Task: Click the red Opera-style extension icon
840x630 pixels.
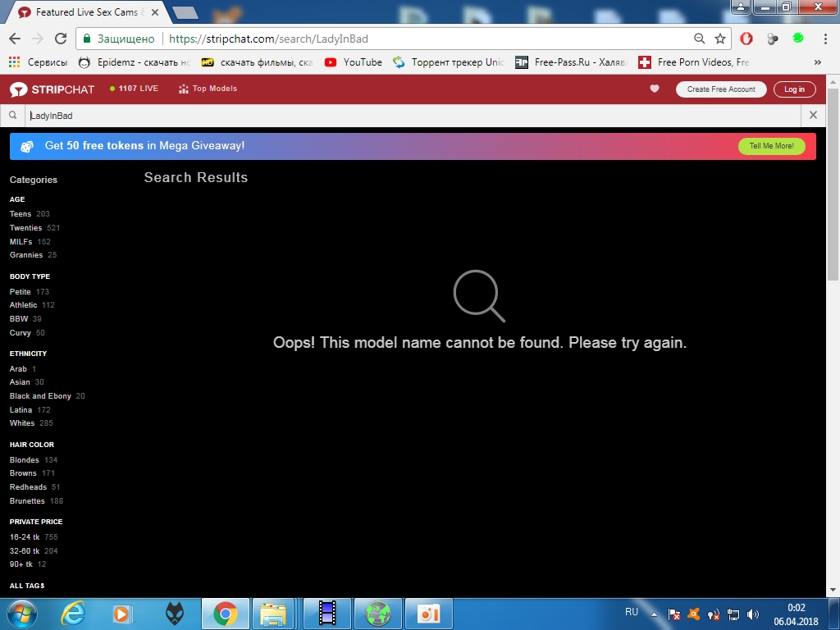Action: point(746,39)
